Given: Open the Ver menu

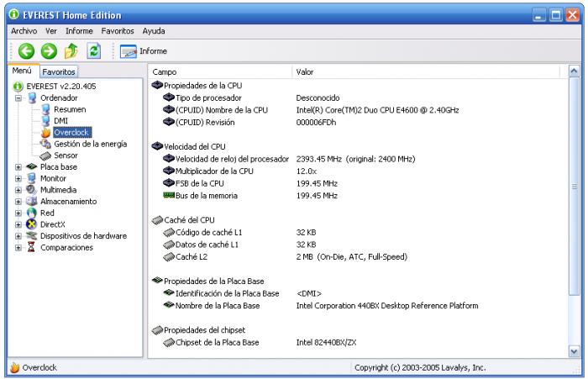Looking at the screenshot, I should click(51, 31).
